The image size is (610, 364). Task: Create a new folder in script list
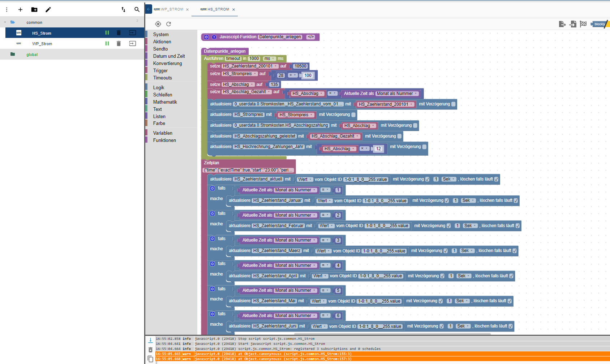(x=34, y=10)
